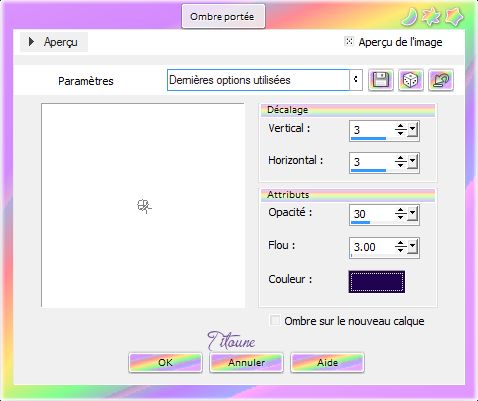478x401 pixels.
Task: Click the star icon at top right corner
Action: pyautogui.click(x=455, y=17)
